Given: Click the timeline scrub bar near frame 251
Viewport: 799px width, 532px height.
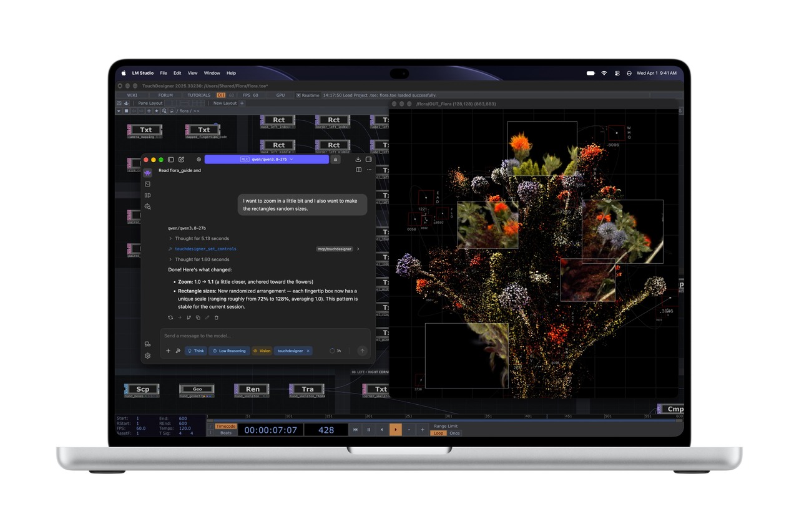Looking at the screenshot, I should point(409,416).
